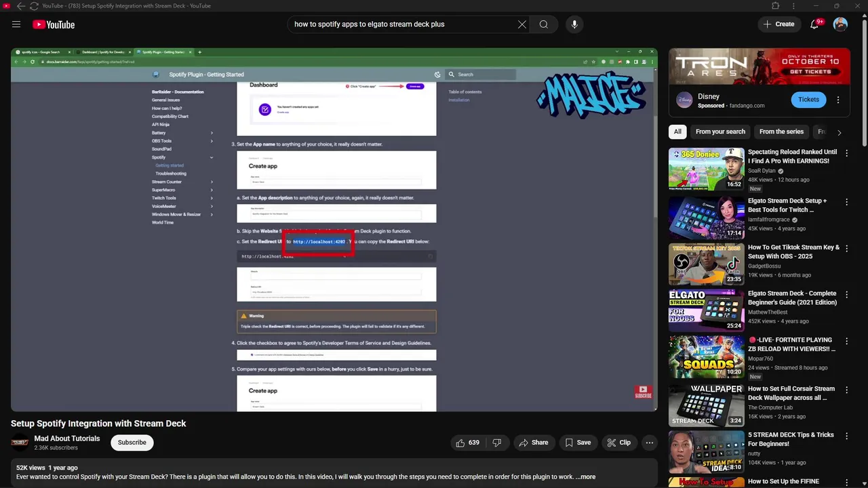
Task: Create a Clip of the video
Action: coord(618,443)
